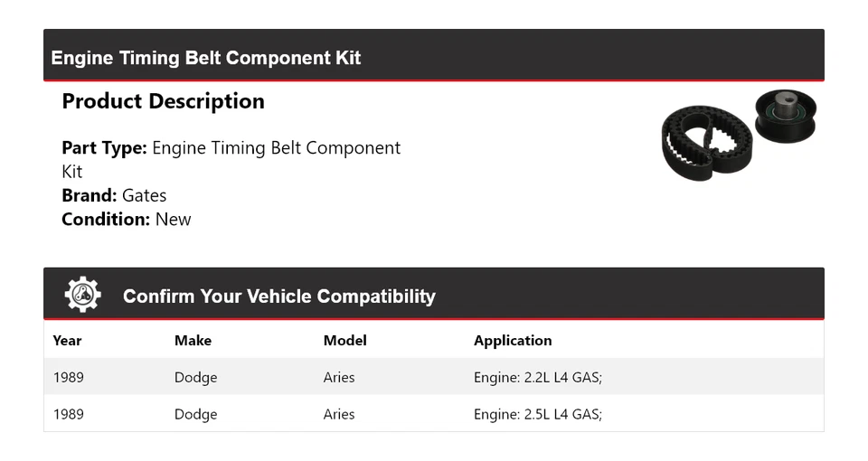This screenshot has height=461, width=868.
Task: Select the Product Description heading
Action: coord(163,101)
